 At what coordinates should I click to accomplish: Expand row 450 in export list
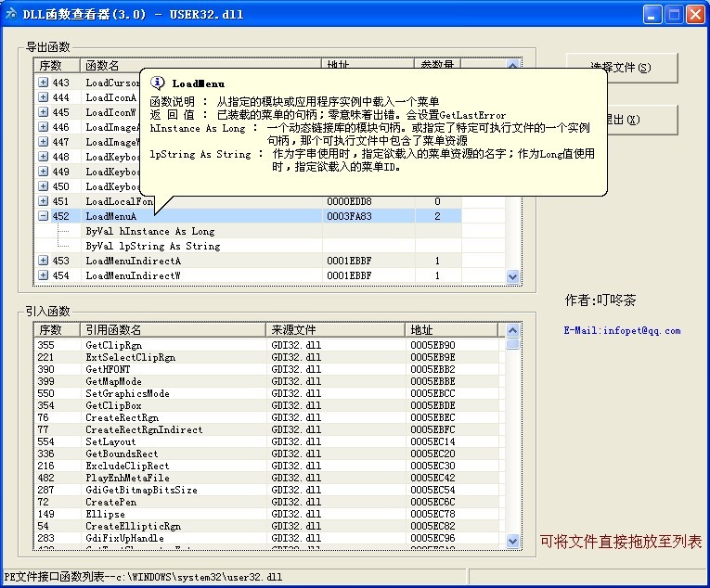[x=43, y=186]
